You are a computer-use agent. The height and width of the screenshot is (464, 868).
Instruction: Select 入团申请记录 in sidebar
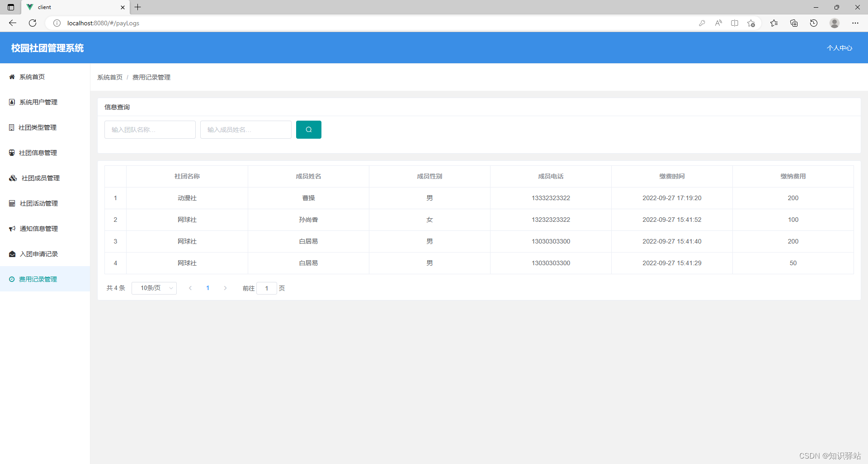click(x=45, y=254)
